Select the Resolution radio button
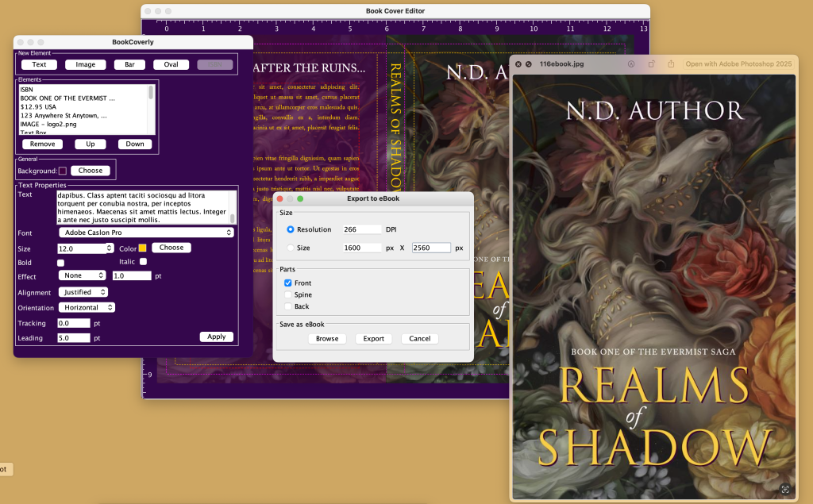The height and width of the screenshot is (504, 813). point(291,229)
